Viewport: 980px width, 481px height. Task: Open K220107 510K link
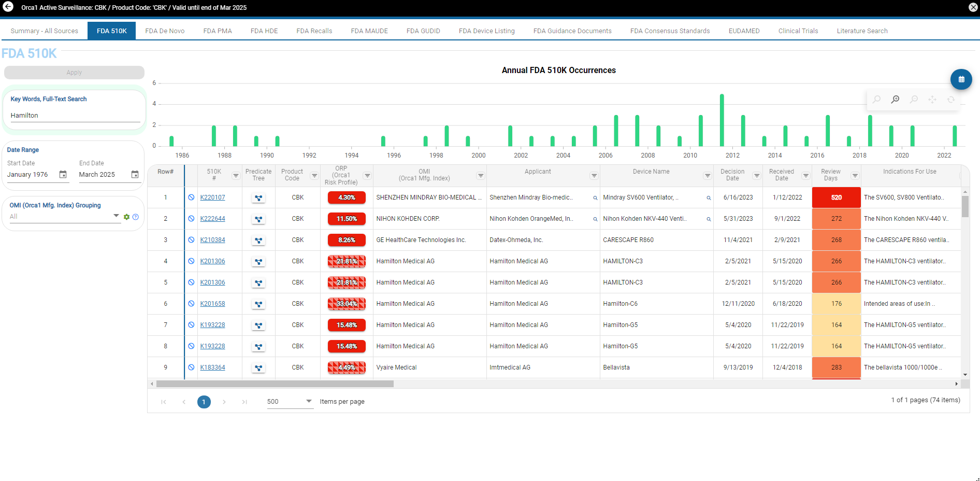tap(212, 197)
